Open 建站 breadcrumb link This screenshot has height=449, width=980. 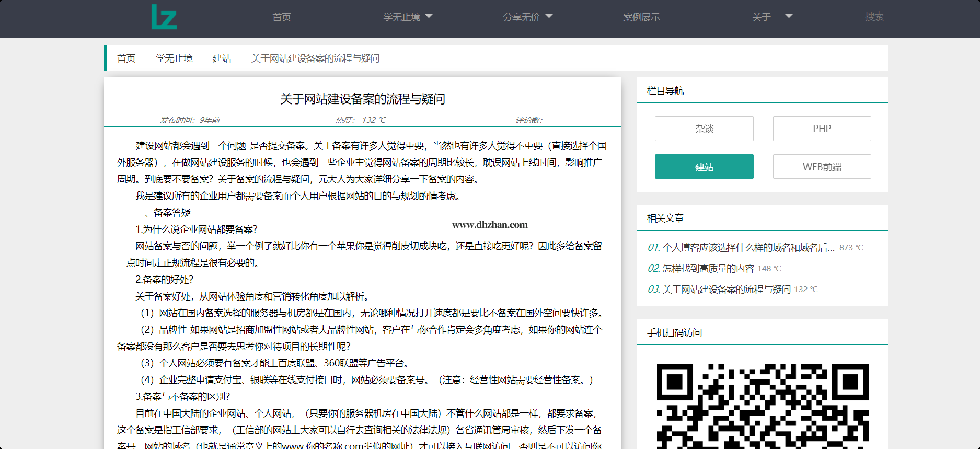pos(222,59)
